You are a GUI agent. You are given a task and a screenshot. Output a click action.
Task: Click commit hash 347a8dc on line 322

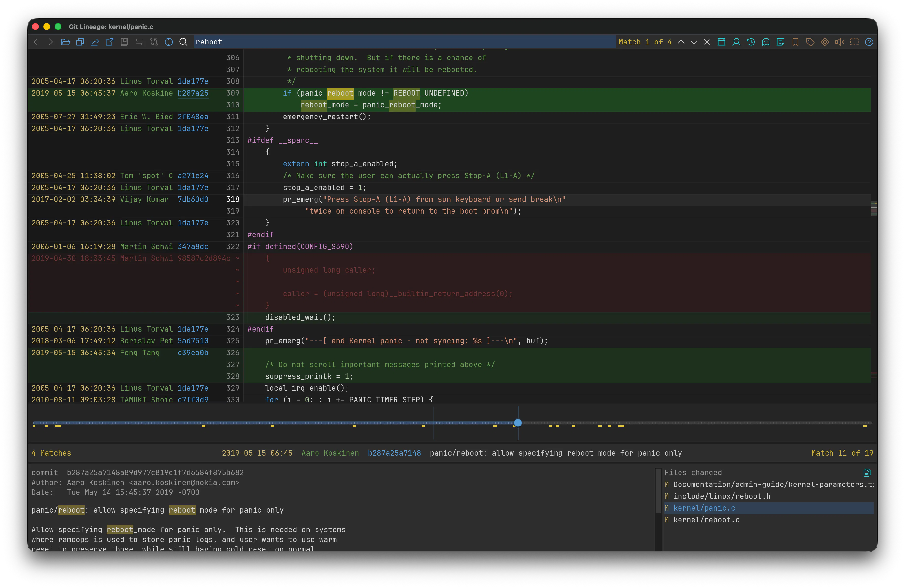[x=193, y=246]
